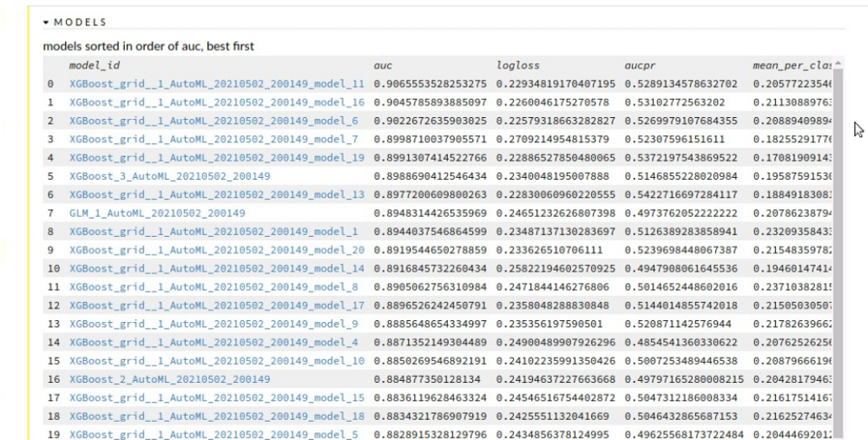The image size is (868, 440).
Task: Click the table's vertical scrollbar thumb
Action: point(838,252)
